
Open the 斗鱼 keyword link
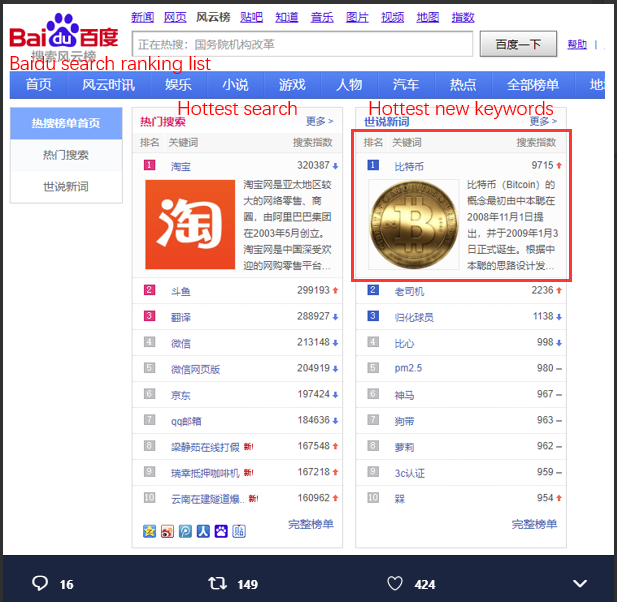(181, 292)
